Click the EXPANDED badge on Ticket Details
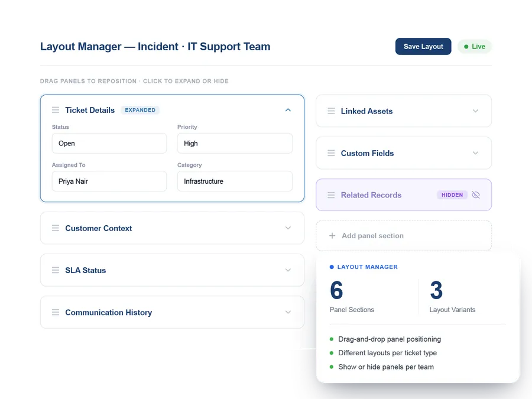The height and width of the screenshot is (399, 532). pyautogui.click(x=140, y=110)
